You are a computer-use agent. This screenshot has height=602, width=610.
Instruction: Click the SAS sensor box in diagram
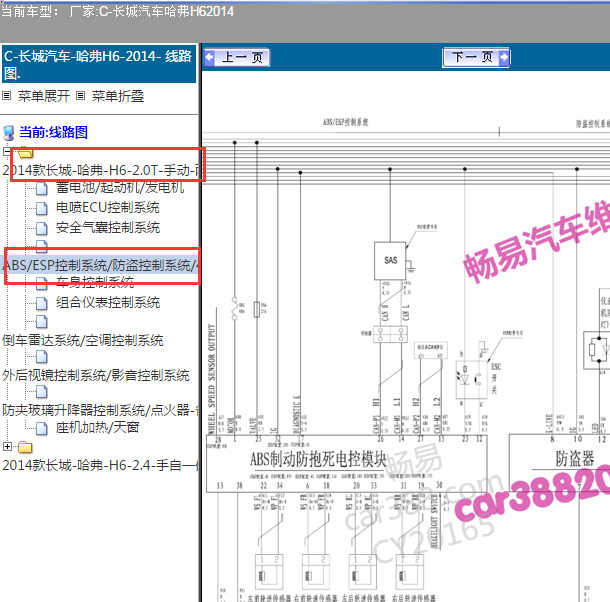(x=390, y=261)
